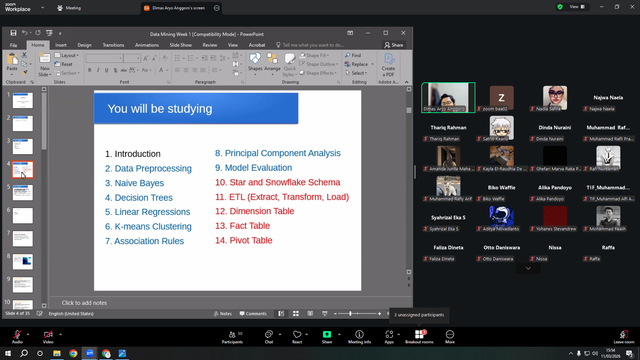Switch to Reading view
Image resolution: width=640 pixels, height=360 pixels.
coord(310,313)
